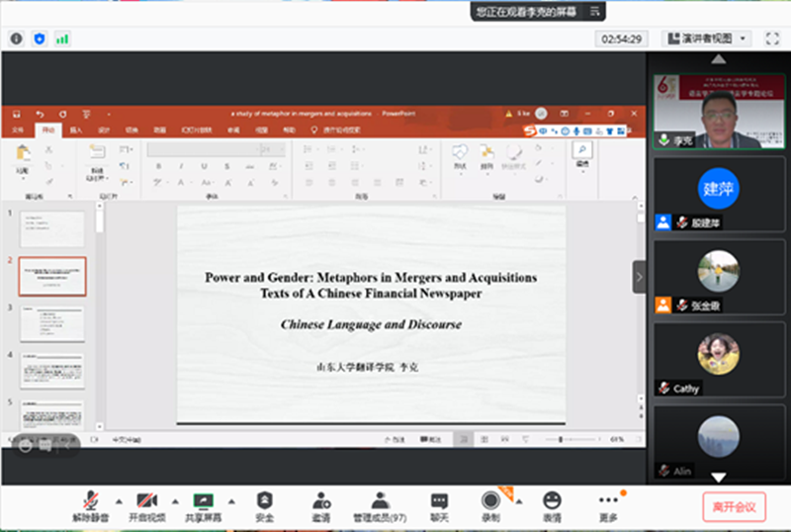The height and width of the screenshot is (532, 791).
Task: Toggle 录制 recording button
Action: [490, 506]
